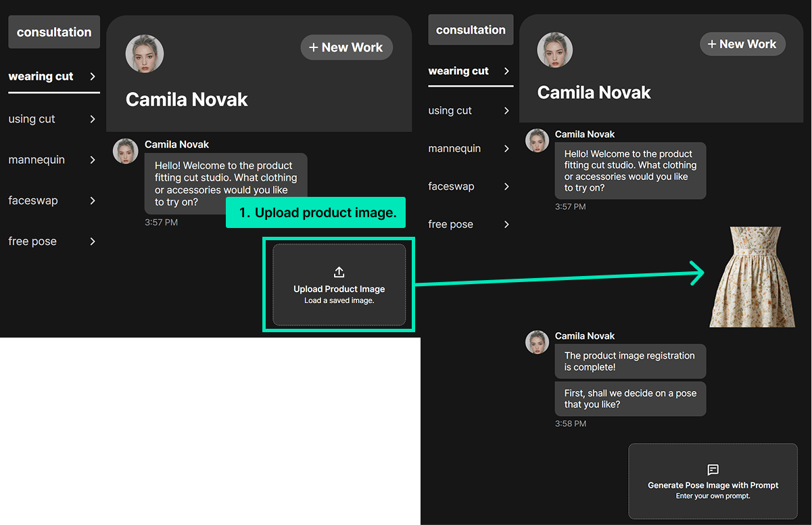The height and width of the screenshot is (525, 812).
Task: Expand chevron next to 'free pose' in right panel
Action: click(506, 224)
